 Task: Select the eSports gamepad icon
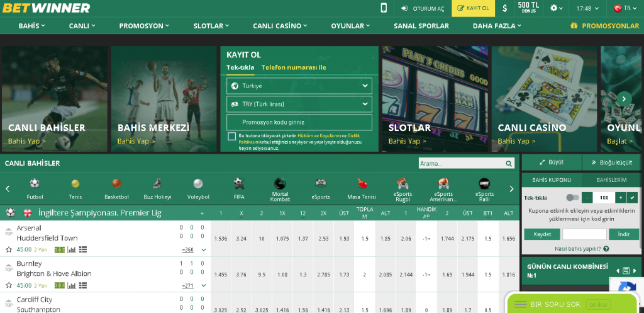coord(321,183)
